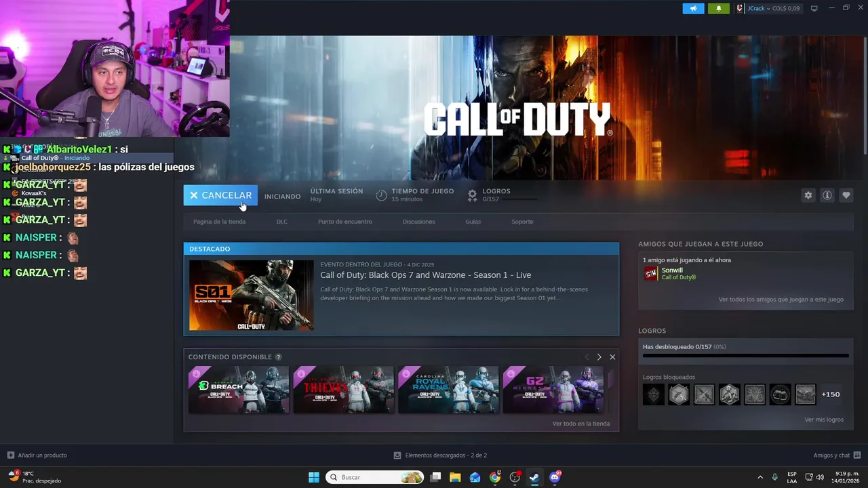The image size is (868, 488).
Task: Click the achievements progress bar 0/157
Action: pyautogui.click(x=745, y=355)
